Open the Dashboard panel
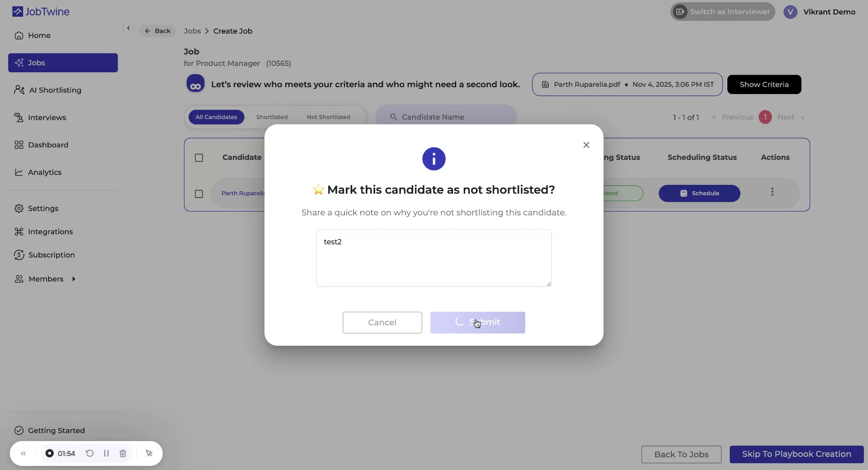 (x=48, y=145)
